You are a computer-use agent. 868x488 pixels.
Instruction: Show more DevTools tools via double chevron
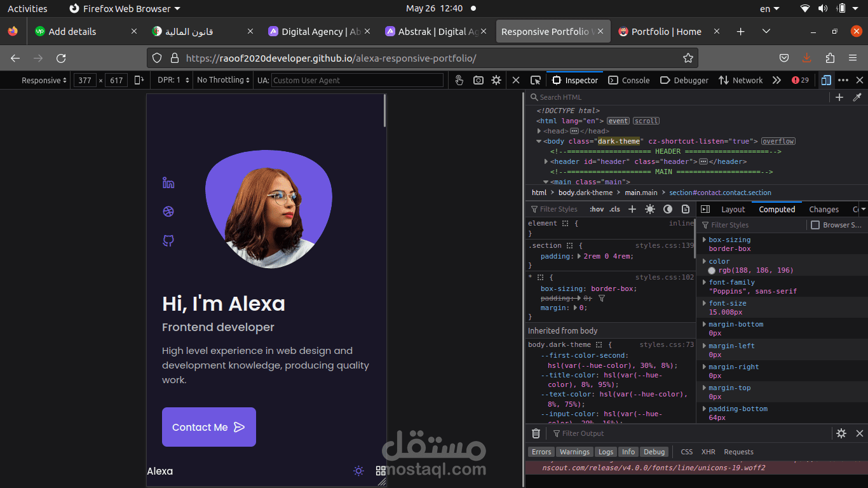[x=776, y=80]
